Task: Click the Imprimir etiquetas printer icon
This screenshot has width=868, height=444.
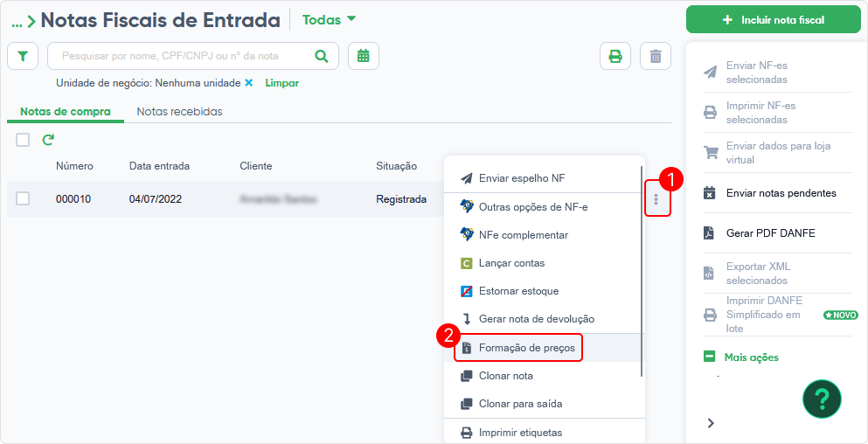Action: point(467,433)
